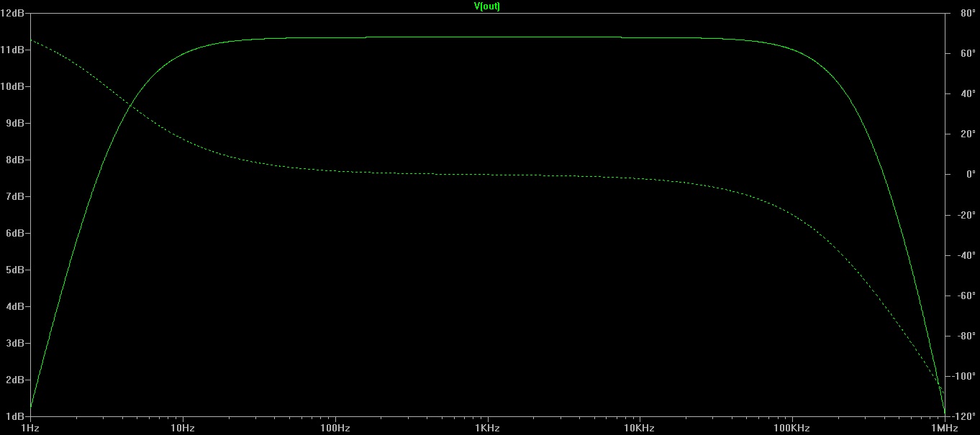The width and height of the screenshot is (980, 435).
Task: Pick the 20° phase axis label
Action: (x=967, y=134)
